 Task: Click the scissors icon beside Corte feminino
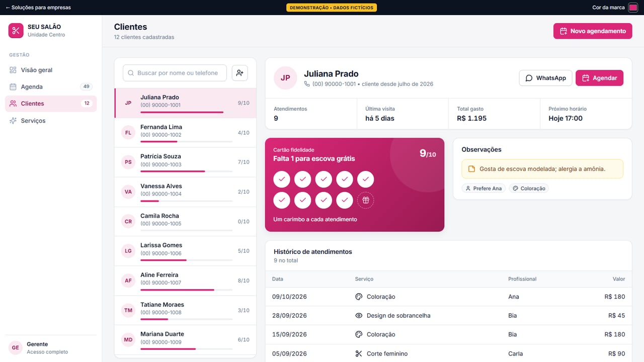click(x=359, y=353)
